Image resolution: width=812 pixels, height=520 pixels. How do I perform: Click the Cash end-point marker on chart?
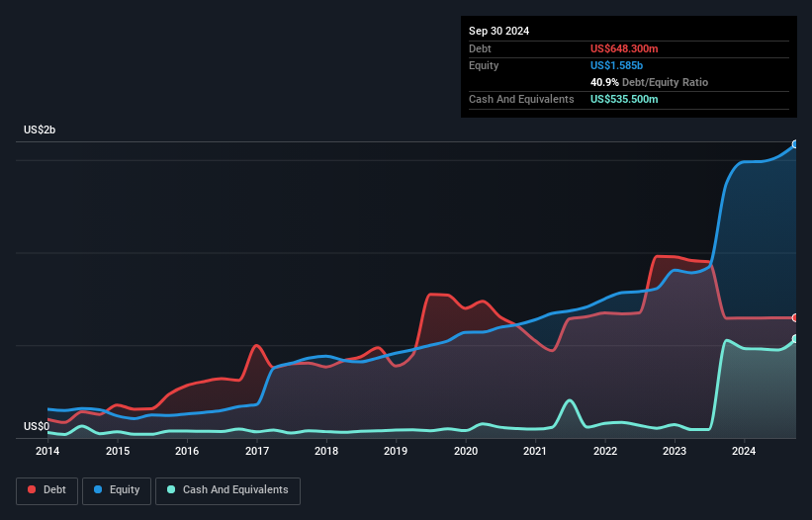[x=795, y=339]
